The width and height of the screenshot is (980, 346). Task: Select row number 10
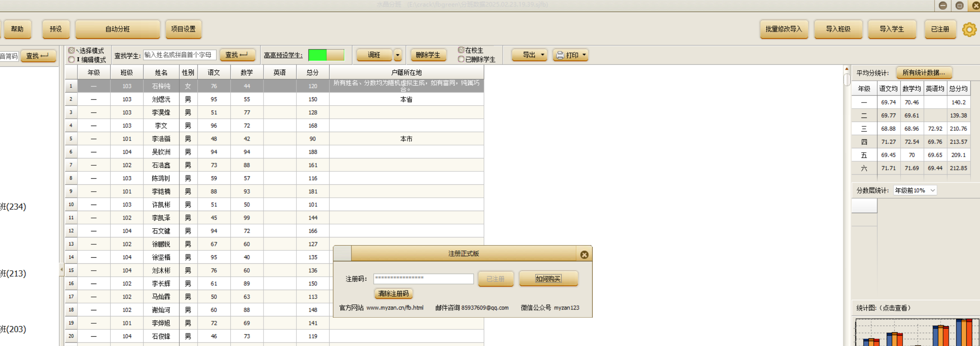tap(71, 205)
